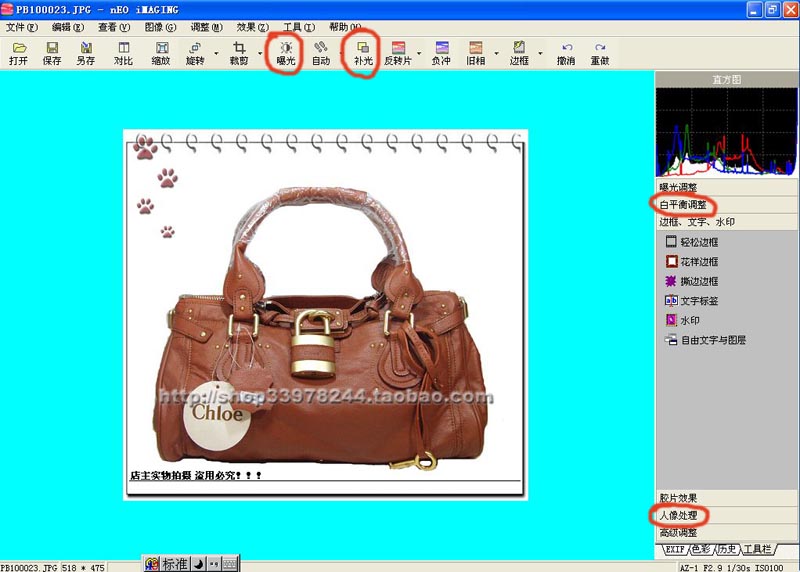Open 文字标签 text label tool
This screenshot has width=800, height=572.
point(692,301)
